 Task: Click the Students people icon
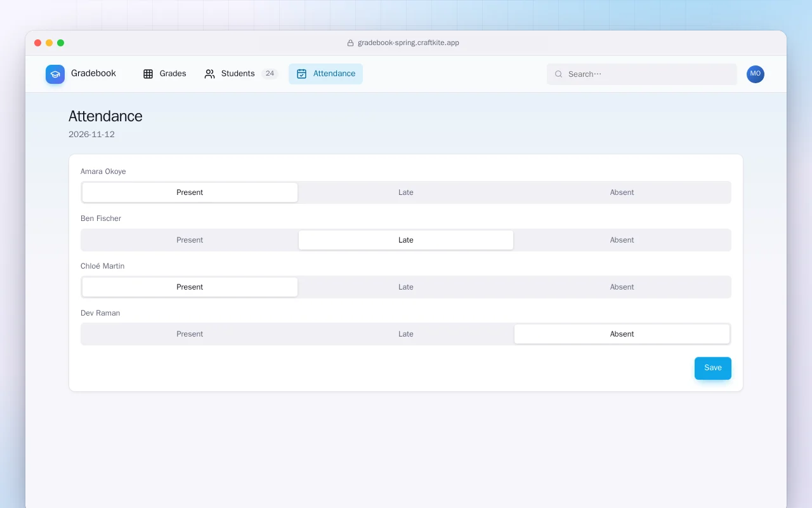(x=210, y=74)
